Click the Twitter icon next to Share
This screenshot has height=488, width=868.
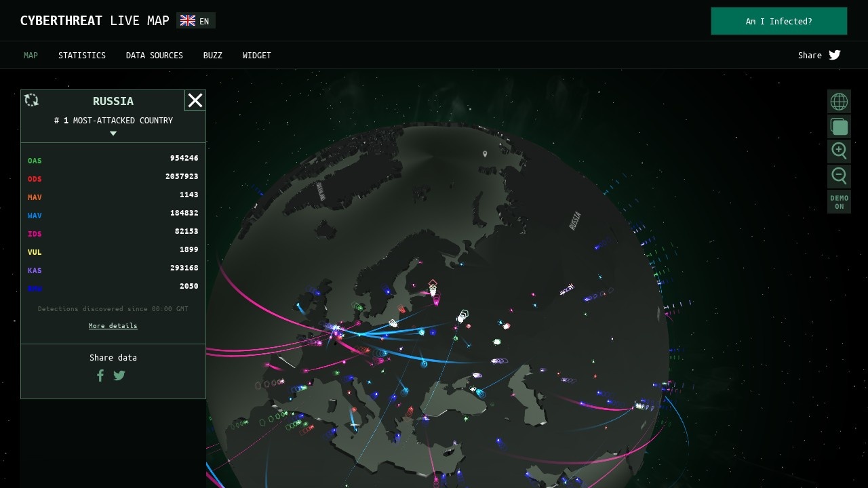(x=835, y=55)
